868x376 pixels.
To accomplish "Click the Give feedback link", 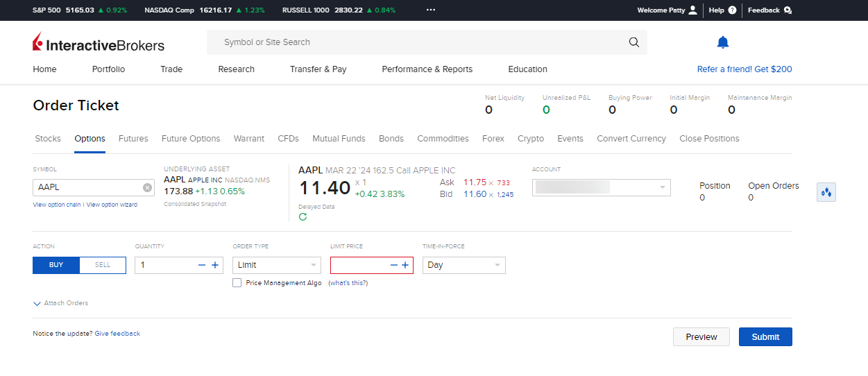I will (117, 334).
